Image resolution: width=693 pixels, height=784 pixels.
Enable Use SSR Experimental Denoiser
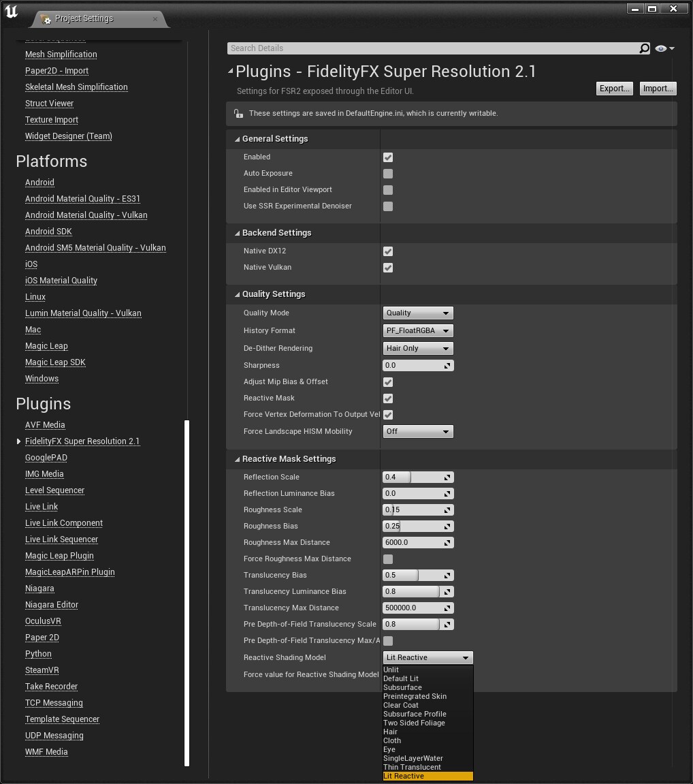(x=388, y=206)
